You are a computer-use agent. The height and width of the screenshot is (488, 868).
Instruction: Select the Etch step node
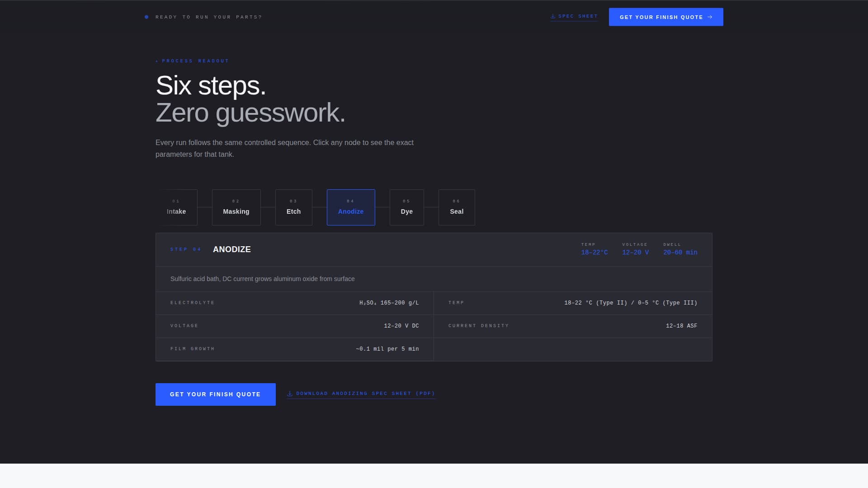(293, 207)
